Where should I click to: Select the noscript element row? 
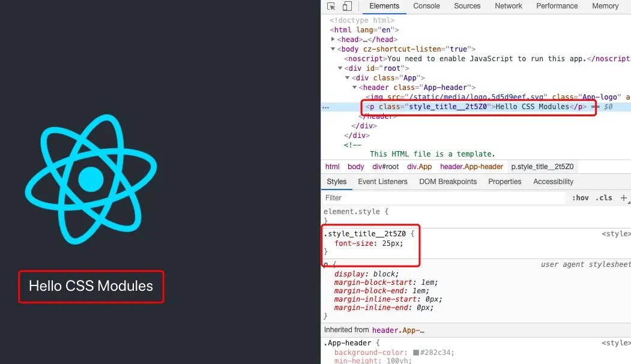(487, 59)
